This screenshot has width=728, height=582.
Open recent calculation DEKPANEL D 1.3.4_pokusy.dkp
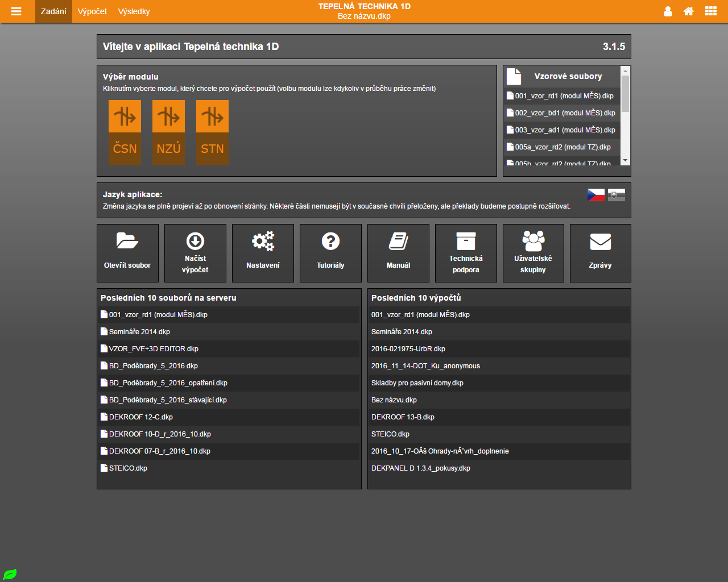[x=499, y=468]
